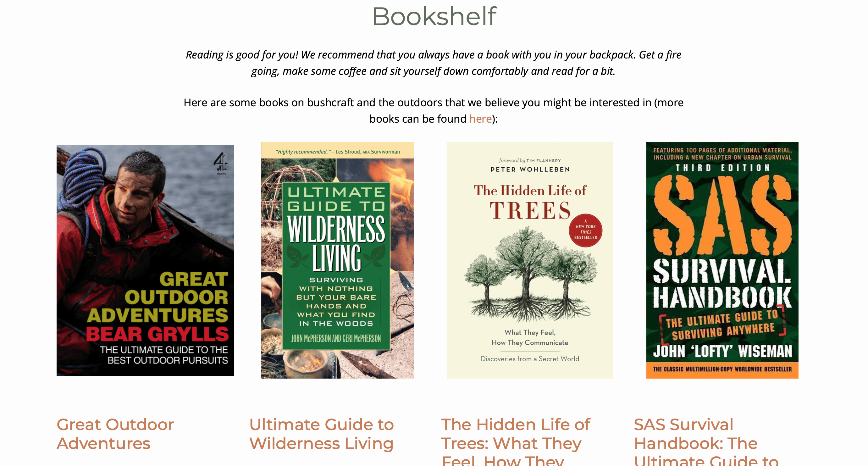Click the italic 'Reading is good for you' paragraph
868x466 pixels.
click(434, 63)
